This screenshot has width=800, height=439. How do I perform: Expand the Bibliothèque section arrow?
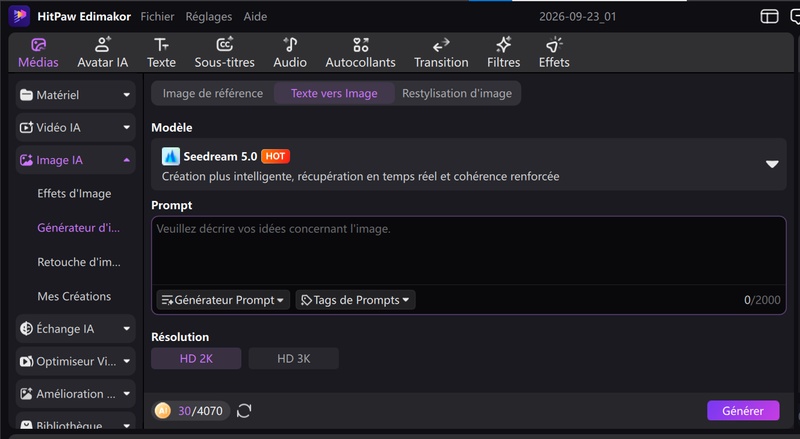pos(127,425)
